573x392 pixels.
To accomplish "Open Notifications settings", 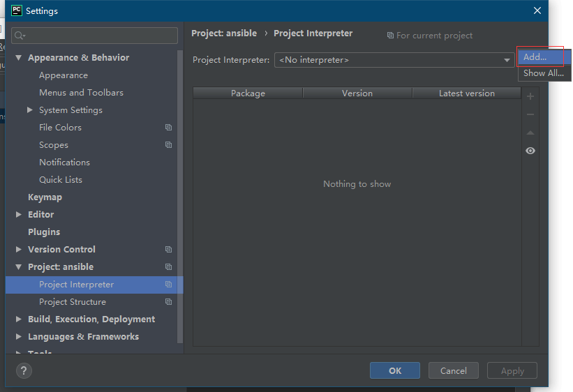I will click(x=64, y=163).
